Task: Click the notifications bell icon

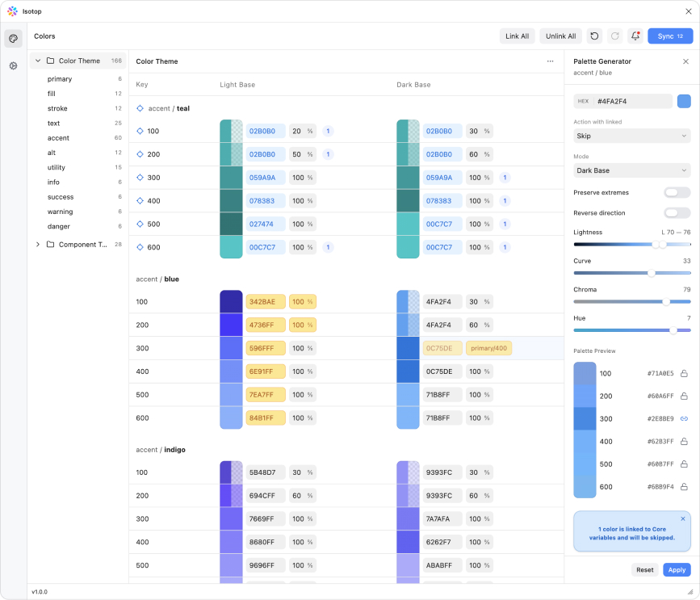Action: [x=635, y=36]
